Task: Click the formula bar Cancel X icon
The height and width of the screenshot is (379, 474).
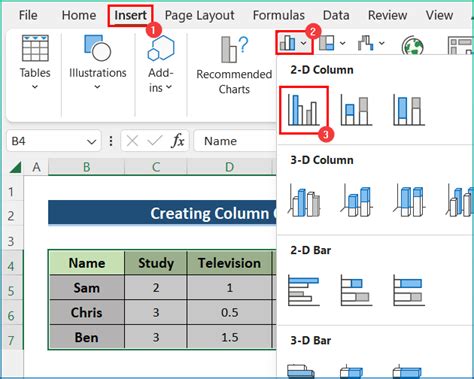Action: tap(132, 141)
